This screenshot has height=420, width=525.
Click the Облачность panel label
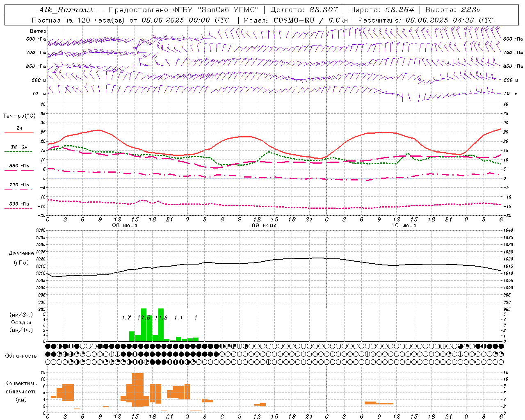tap(21, 356)
